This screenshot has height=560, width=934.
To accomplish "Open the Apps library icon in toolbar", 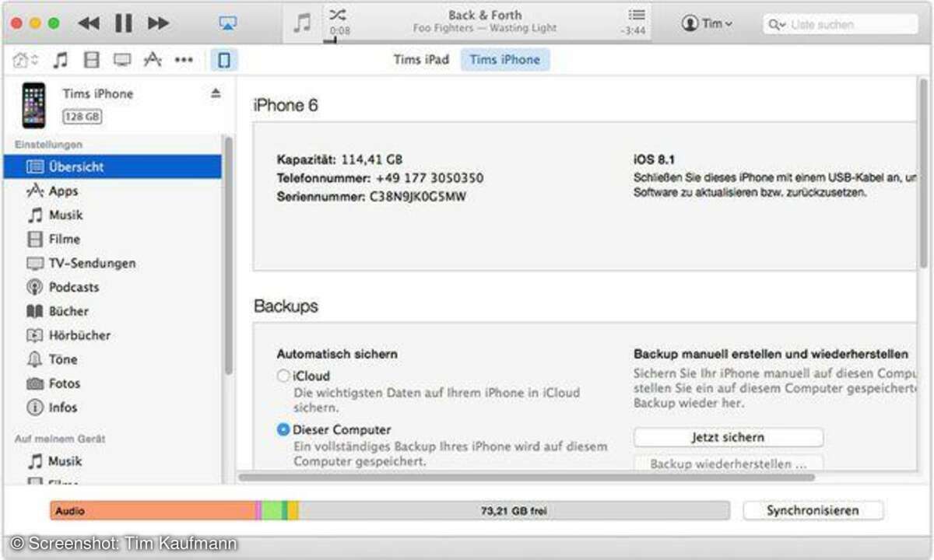I will pos(153,60).
